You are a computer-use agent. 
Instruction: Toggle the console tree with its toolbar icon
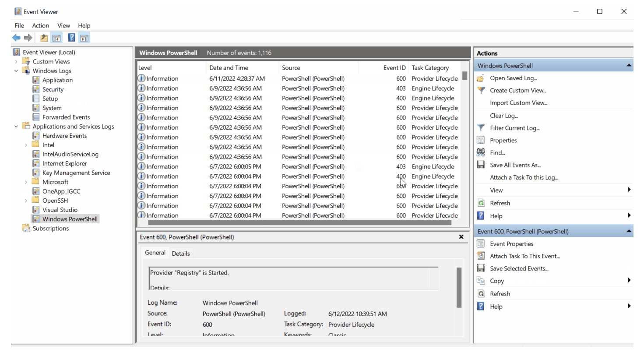coord(56,38)
